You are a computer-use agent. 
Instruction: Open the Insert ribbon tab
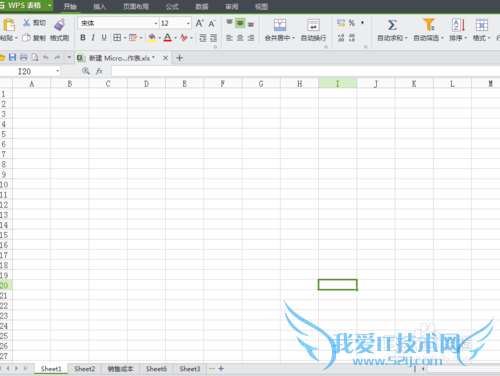[100, 7]
